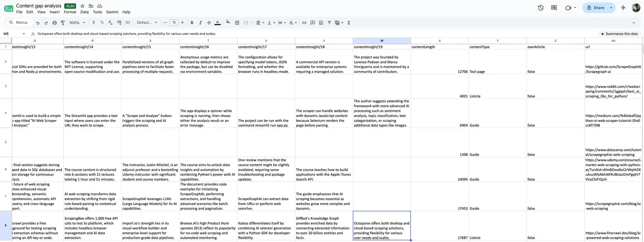Open the text wrapping dropdown
Viewport: 644px width, 242px height.
click(x=282, y=23)
